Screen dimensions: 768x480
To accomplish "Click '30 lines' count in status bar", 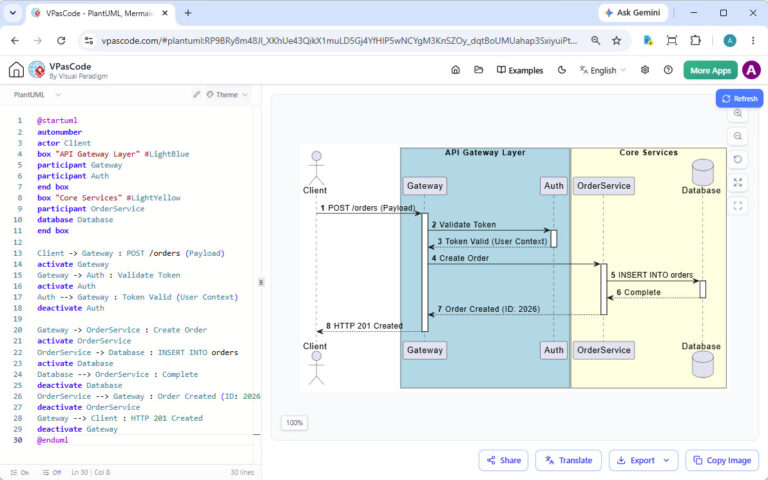I will (x=242, y=472).
